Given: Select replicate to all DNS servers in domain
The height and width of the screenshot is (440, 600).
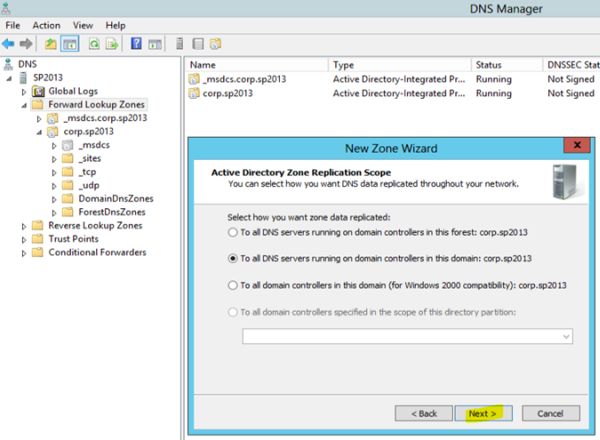Looking at the screenshot, I should click(x=232, y=259).
